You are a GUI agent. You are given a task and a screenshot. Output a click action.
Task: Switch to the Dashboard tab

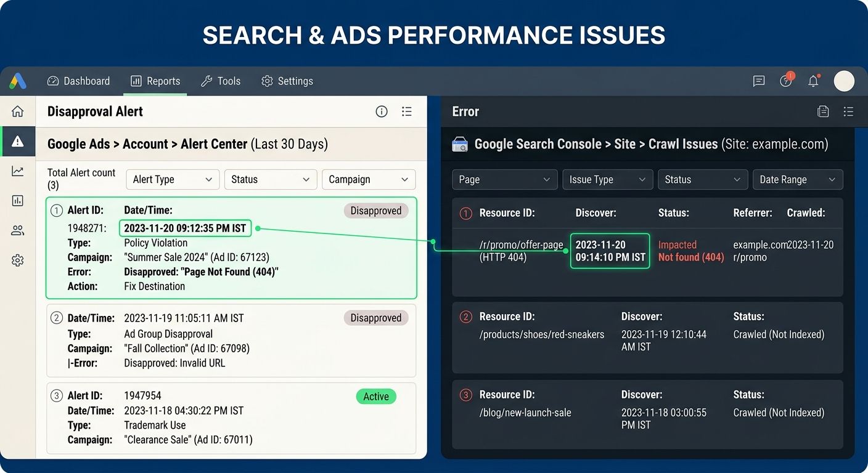click(x=78, y=81)
